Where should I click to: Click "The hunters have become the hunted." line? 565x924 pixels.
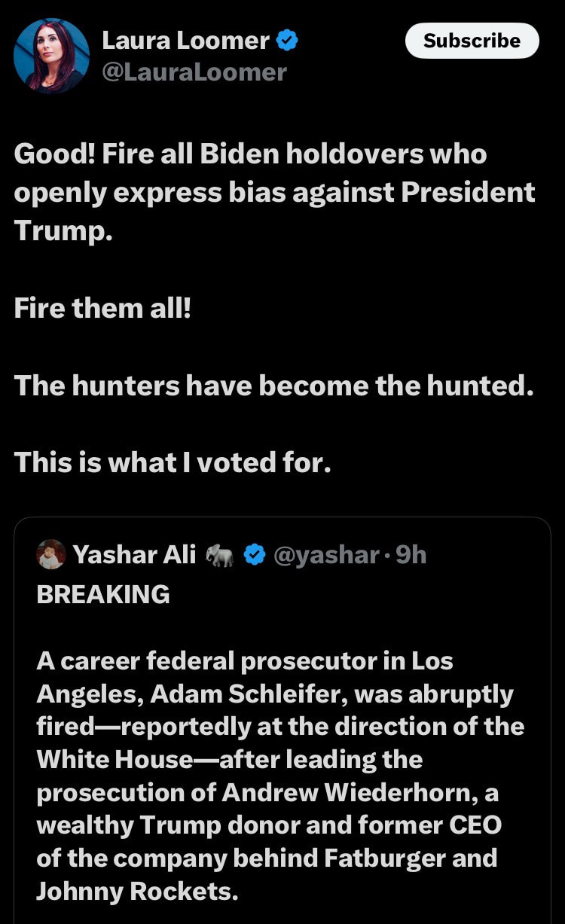coord(273,386)
